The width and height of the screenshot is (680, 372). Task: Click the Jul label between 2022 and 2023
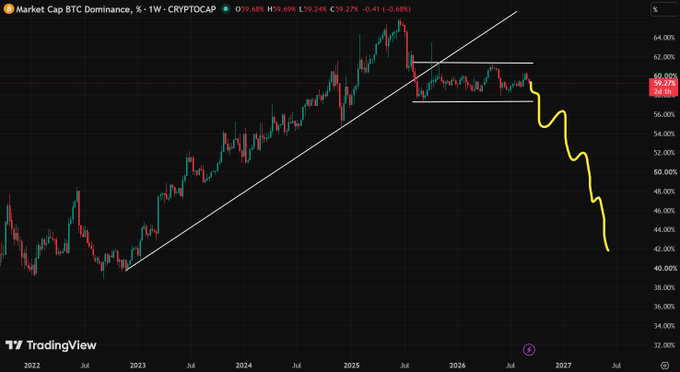(x=85, y=365)
